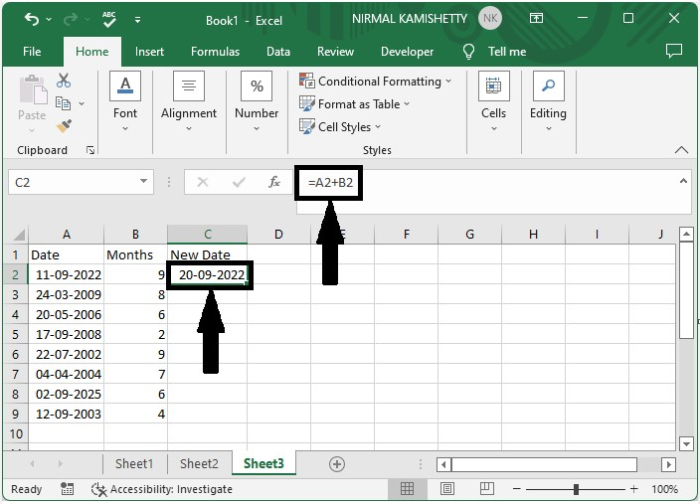Click the Undo arrow icon

point(32,19)
